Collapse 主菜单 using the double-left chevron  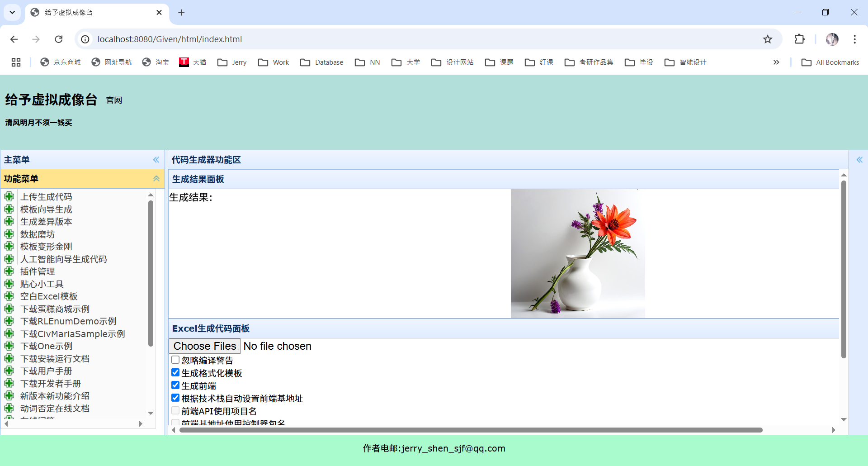156,160
